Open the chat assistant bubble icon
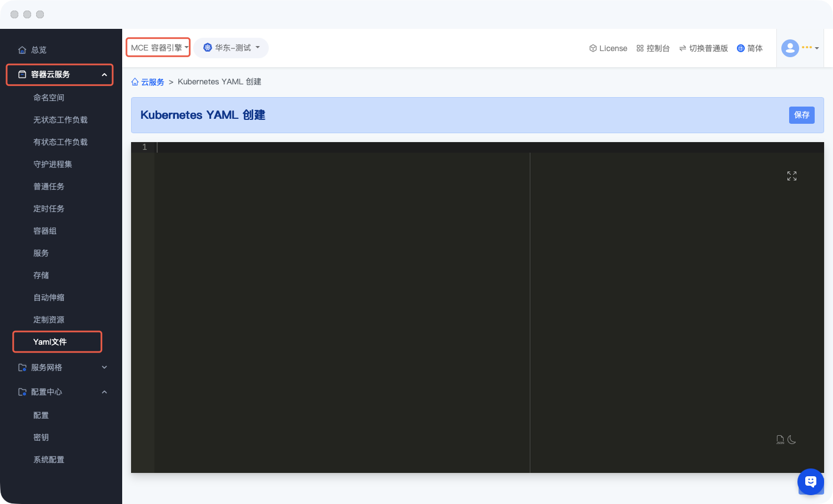The height and width of the screenshot is (504, 833). point(810,481)
